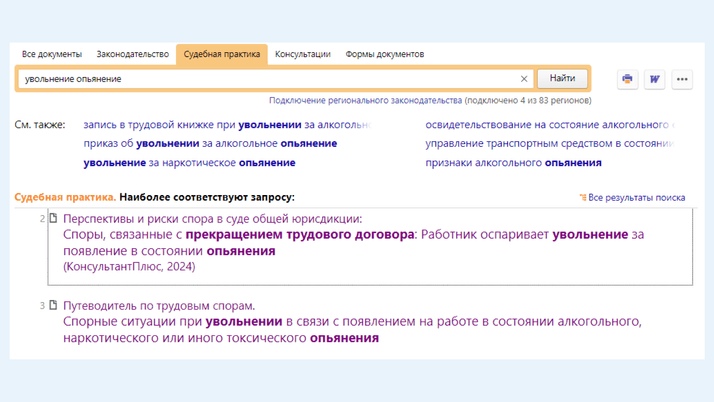Viewport: 714px width, 402px height.
Task: Click text Спорные ситуации при увольнении
Action: pyautogui.click(x=173, y=321)
